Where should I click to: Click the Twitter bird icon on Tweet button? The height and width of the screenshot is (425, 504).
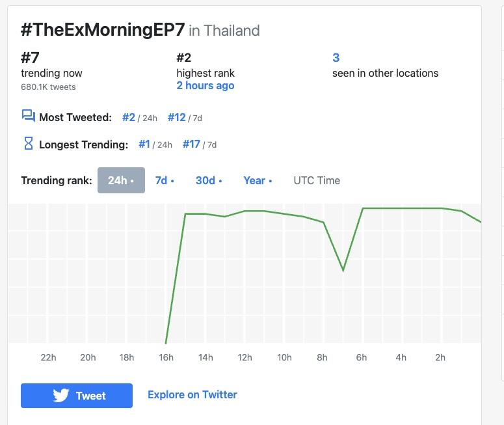[x=60, y=396]
